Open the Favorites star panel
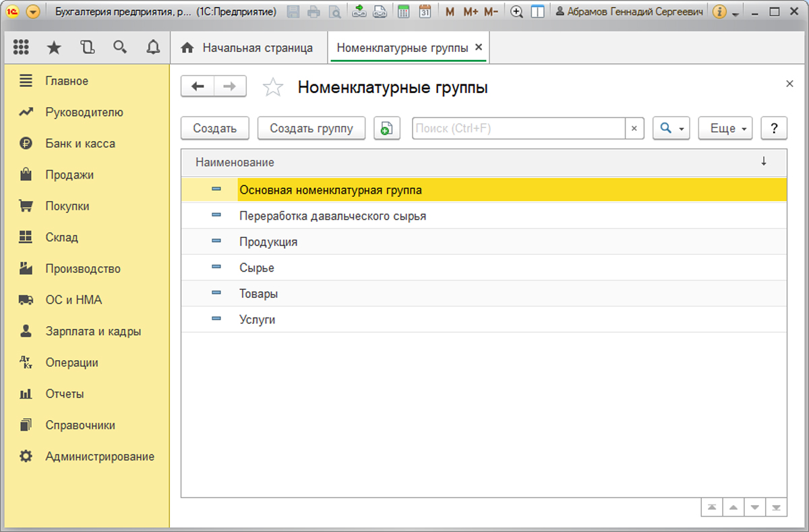The image size is (809, 532). (54, 47)
